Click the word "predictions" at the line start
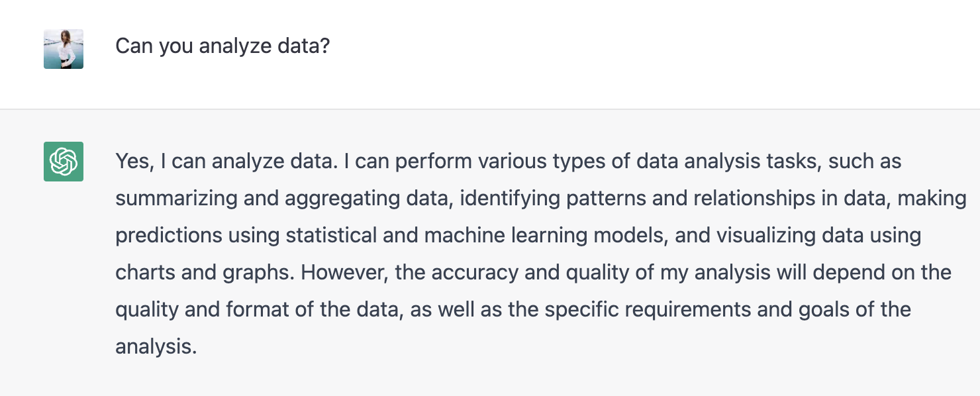The image size is (980, 396). click(x=168, y=236)
